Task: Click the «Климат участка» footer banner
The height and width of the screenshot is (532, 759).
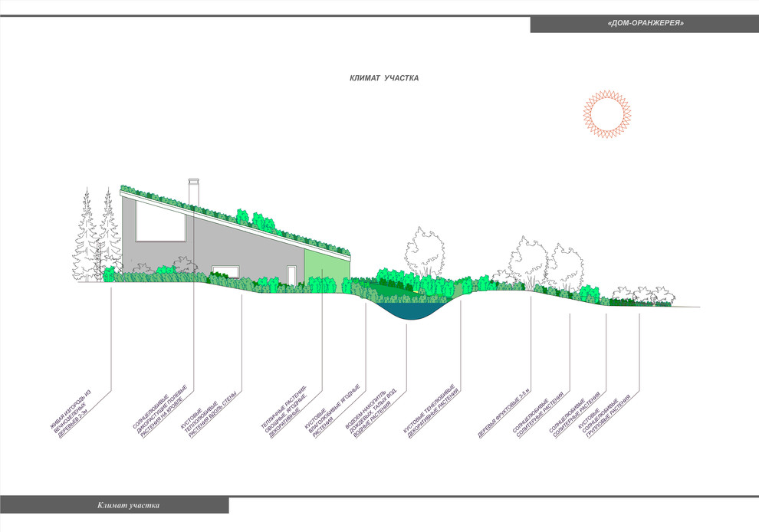Action: coord(128,505)
